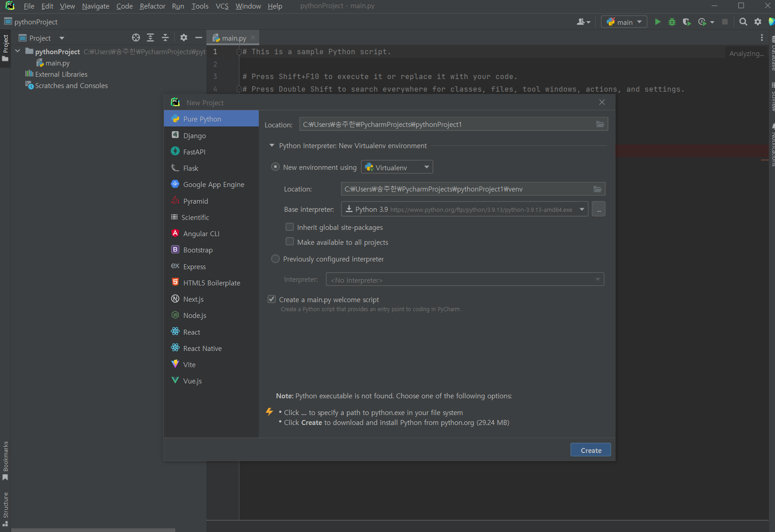
Task: Choose Angular CLI project type
Action: (211, 233)
